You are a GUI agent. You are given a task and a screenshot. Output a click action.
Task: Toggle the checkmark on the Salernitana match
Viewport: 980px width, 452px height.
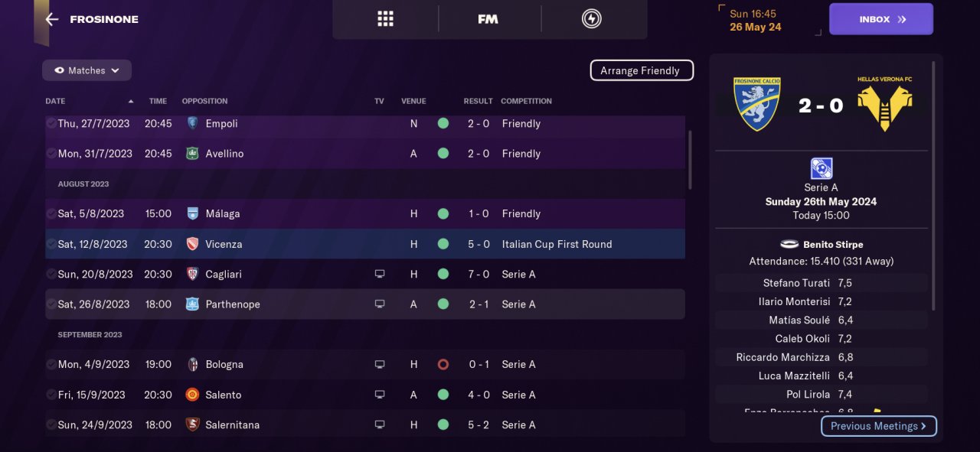tap(51, 424)
